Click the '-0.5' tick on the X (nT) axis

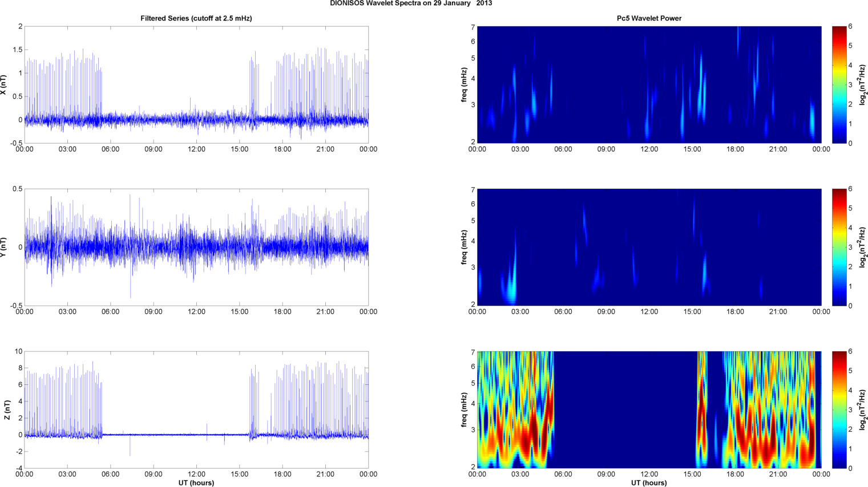coord(17,143)
